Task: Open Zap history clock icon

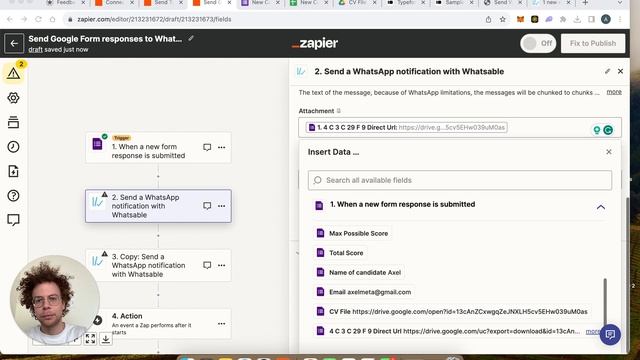Action: [x=13, y=147]
